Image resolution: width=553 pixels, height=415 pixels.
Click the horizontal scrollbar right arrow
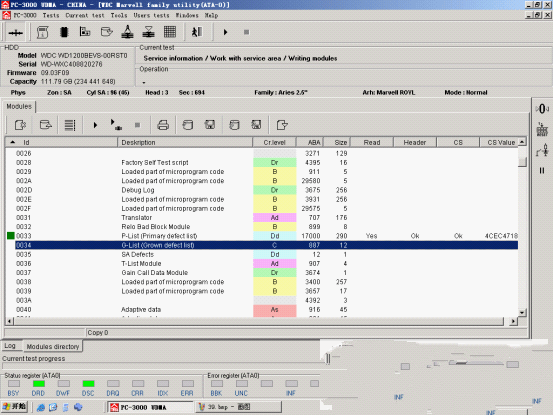click(514, 321)
